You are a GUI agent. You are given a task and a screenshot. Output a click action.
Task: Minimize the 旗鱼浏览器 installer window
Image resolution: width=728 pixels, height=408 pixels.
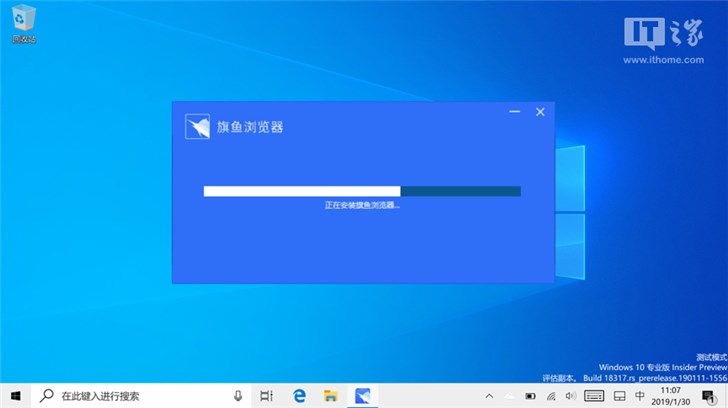coord(514,112)
